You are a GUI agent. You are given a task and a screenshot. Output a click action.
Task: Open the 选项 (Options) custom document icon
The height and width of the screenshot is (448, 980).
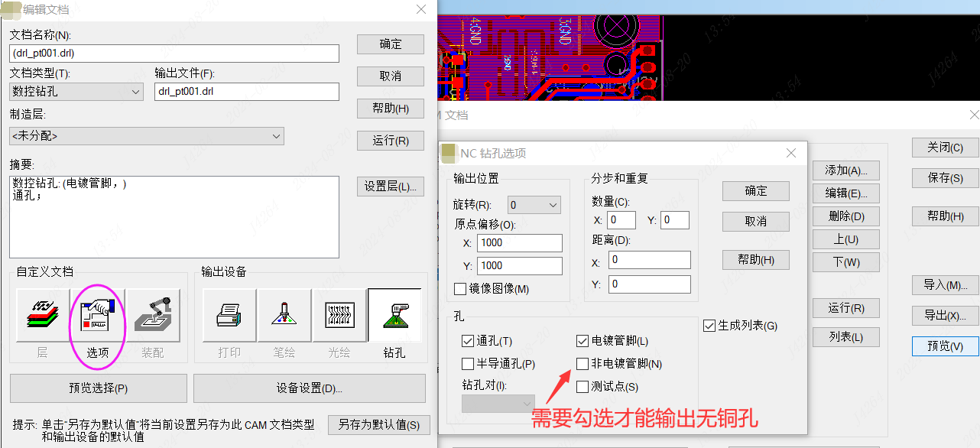pos(97,315)
